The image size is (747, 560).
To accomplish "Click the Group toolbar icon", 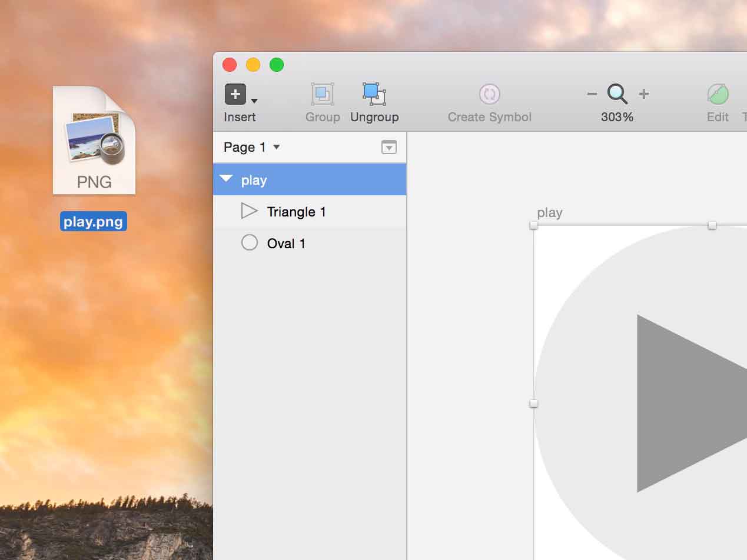I will click(x=323, y=94).
